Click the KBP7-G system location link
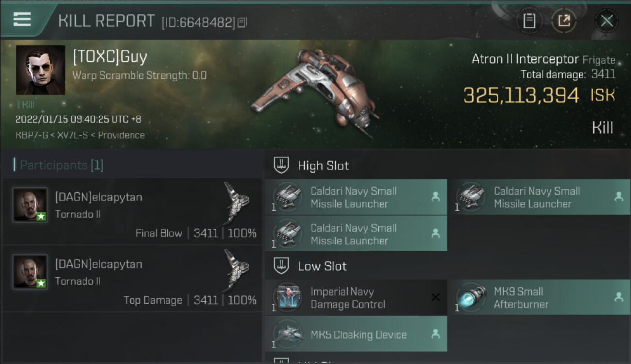This screenshot has width=631, height=364. 32,135
